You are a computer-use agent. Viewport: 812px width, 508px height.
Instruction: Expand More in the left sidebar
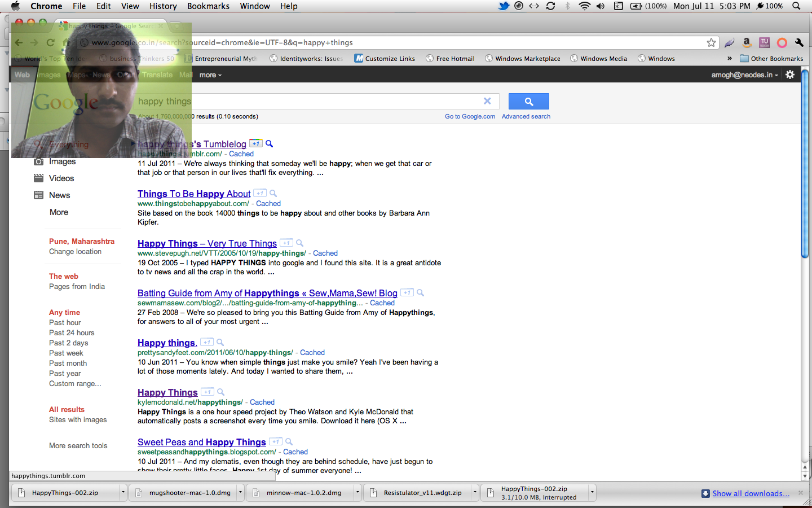[59, 212]
